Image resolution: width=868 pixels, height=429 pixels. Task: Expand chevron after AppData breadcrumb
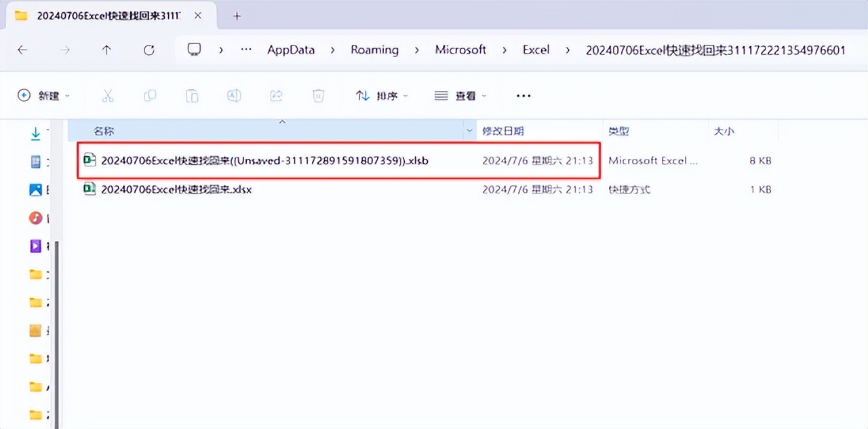pos(333,50)
